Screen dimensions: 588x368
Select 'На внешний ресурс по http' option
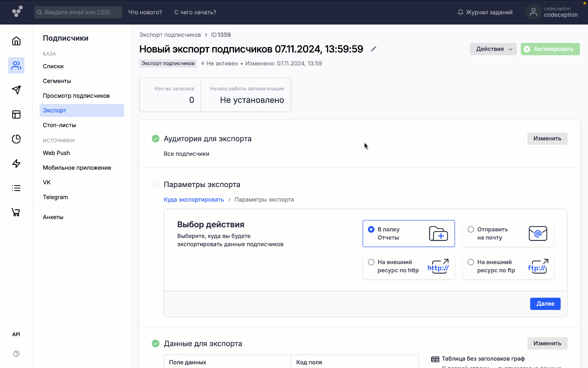pos(371,262)
